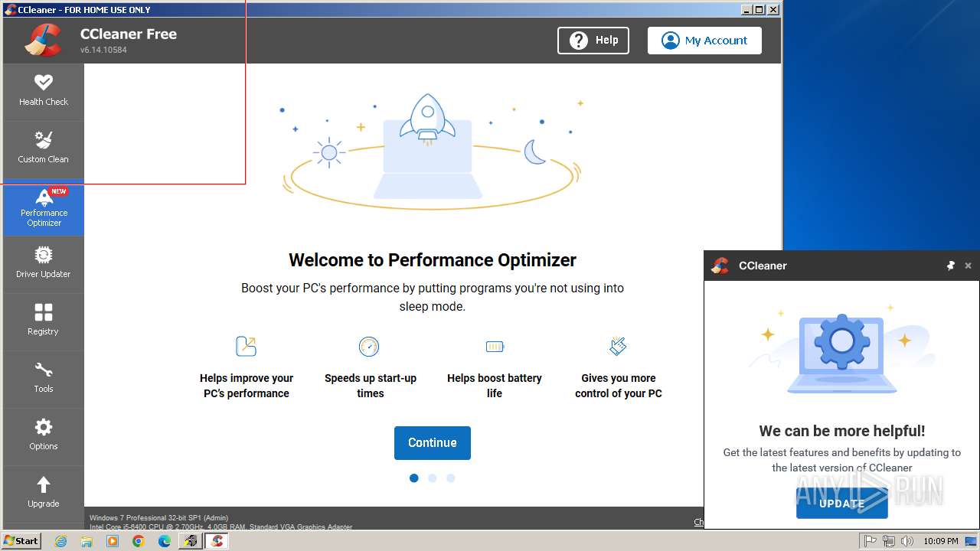Click the CCleaner logo in the header
The height and width of the screenshot is (551, 980).
[43, 41]
